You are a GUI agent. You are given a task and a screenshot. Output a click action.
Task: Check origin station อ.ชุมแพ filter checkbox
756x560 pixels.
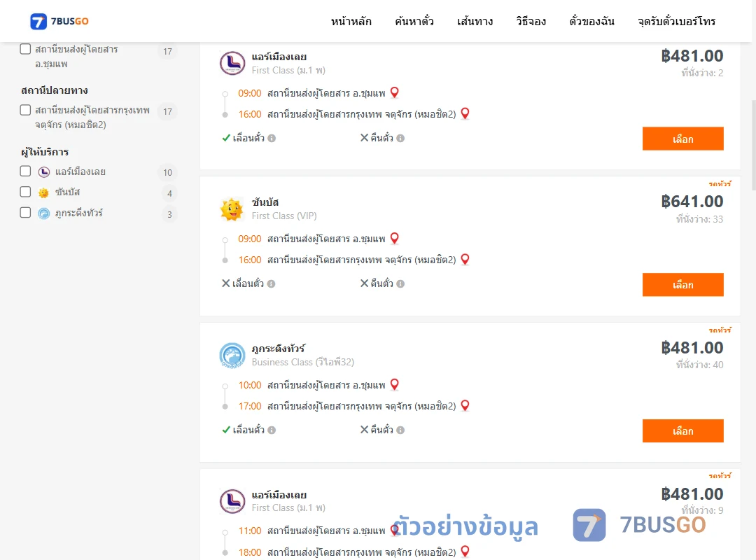coord(25,49)
